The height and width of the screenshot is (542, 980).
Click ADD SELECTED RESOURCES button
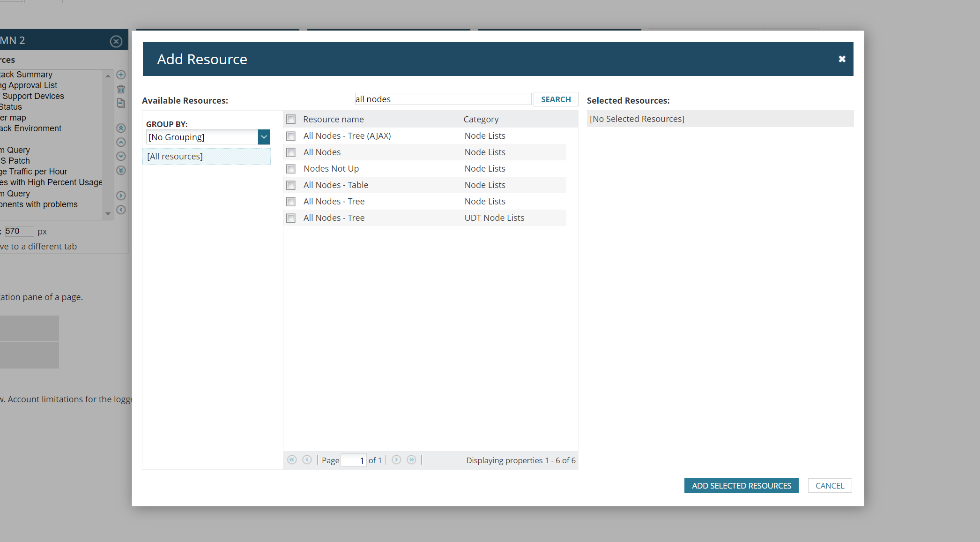click(741, 486)
